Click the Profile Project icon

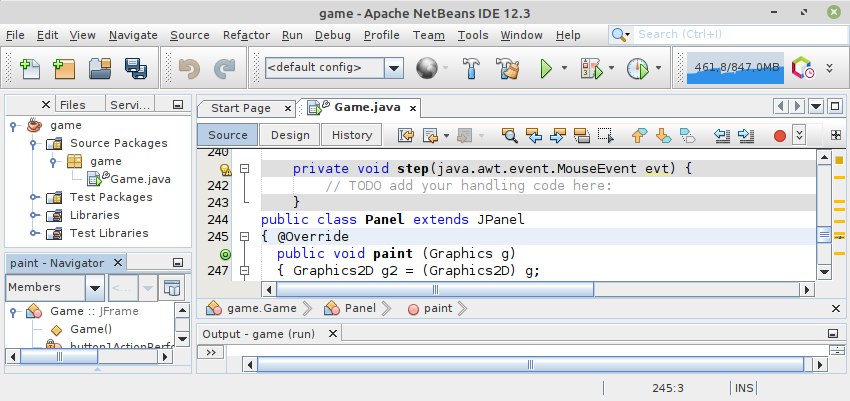click(x=637, y=69)
